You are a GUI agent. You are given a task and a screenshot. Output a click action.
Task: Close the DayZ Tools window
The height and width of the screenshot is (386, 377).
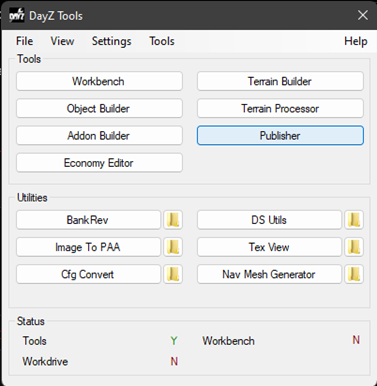point(363,15)
